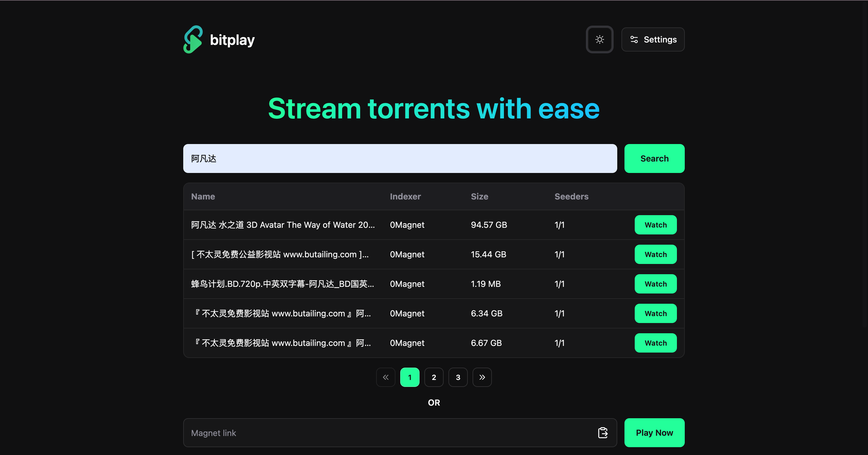The width and height of the screenshot is (868, 455).
Task: Focus the Magnet link input field
Action: (388, 433)
